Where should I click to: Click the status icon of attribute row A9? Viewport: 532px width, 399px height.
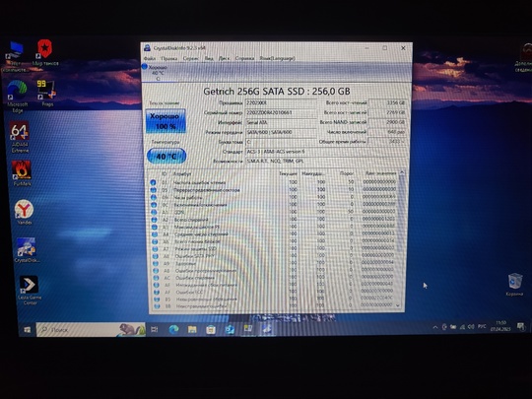(156, 263)
